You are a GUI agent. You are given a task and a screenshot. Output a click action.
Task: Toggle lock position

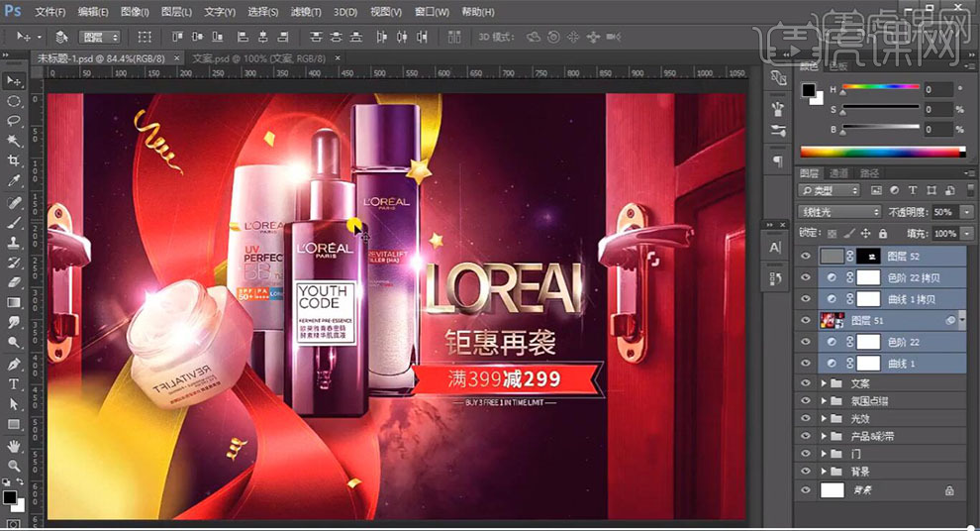[865, 233]
